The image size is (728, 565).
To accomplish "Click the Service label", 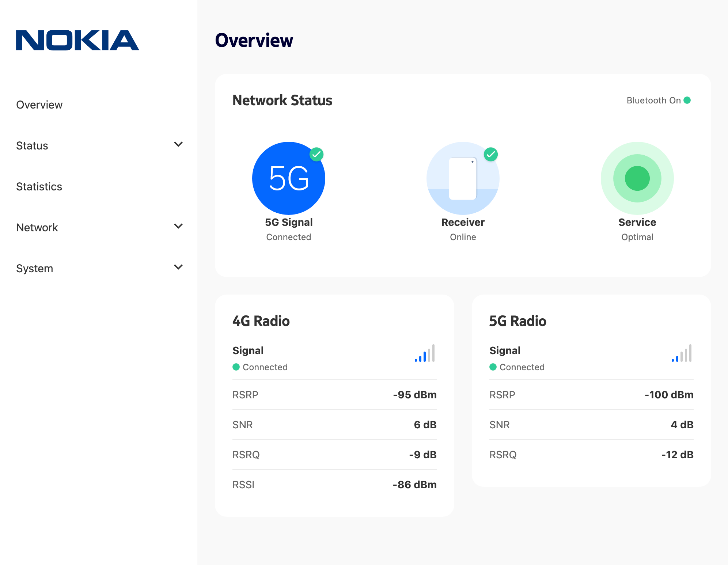I will 637,222.
